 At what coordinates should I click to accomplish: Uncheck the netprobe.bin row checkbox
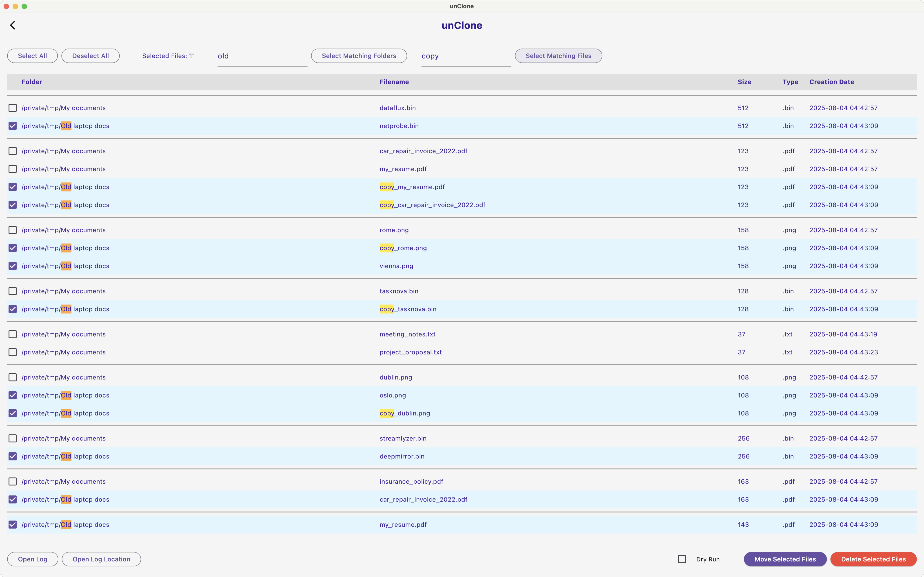coord(13,126)
